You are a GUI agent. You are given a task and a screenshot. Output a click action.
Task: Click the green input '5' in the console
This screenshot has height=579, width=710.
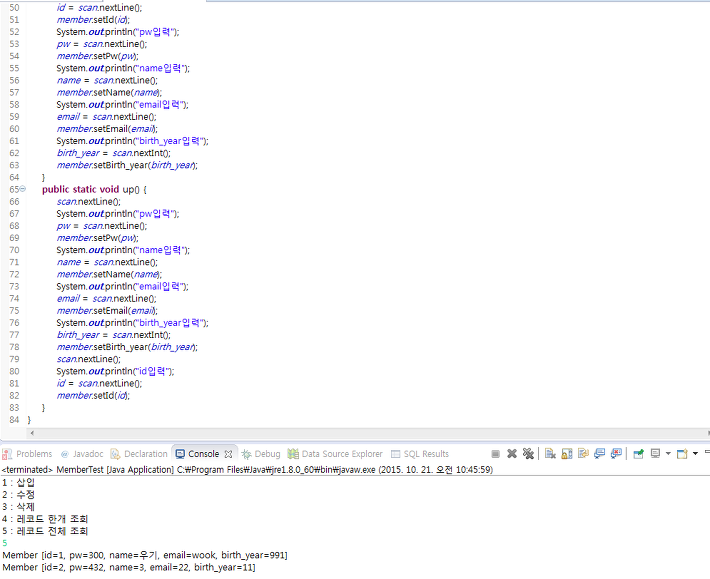pyautogui.click(x=5, y=543)
